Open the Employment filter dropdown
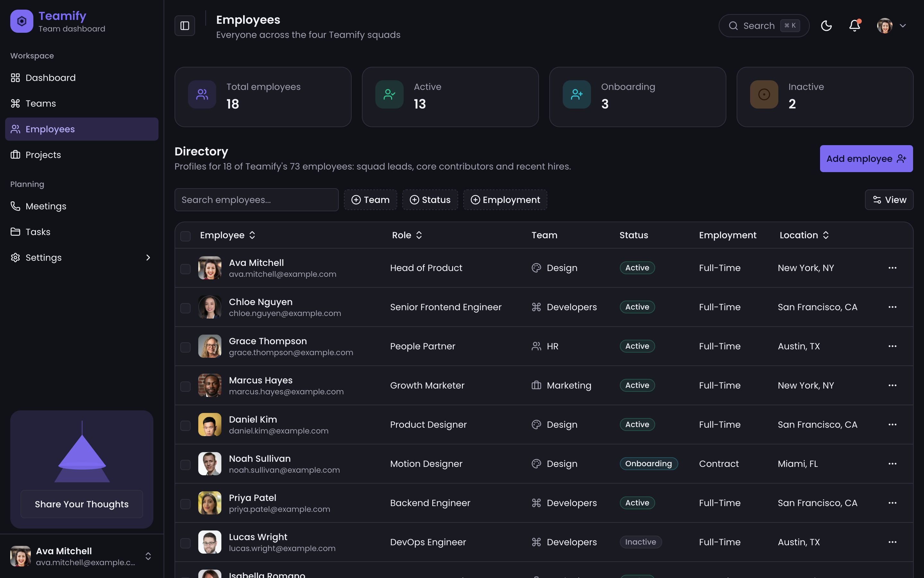The width and height of the screenshot is (924, 578). 505,199
